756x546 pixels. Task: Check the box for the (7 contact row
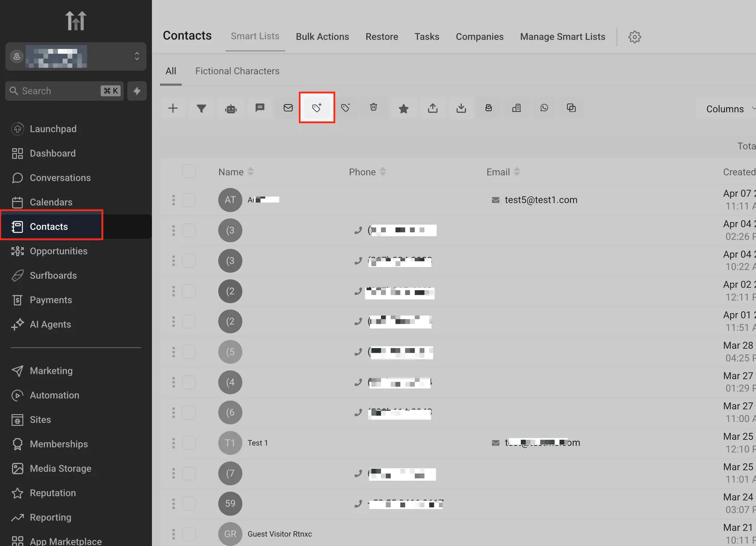(189, 473)
